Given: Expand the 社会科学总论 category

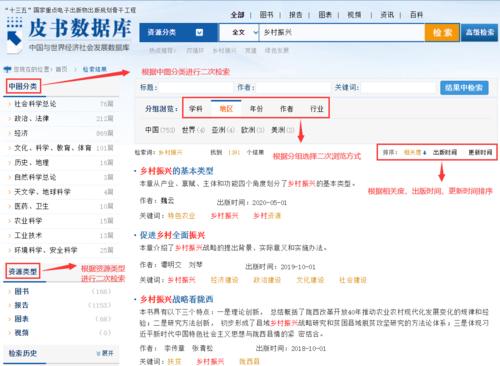Looking at the screenshot, I should click(35, 104).
